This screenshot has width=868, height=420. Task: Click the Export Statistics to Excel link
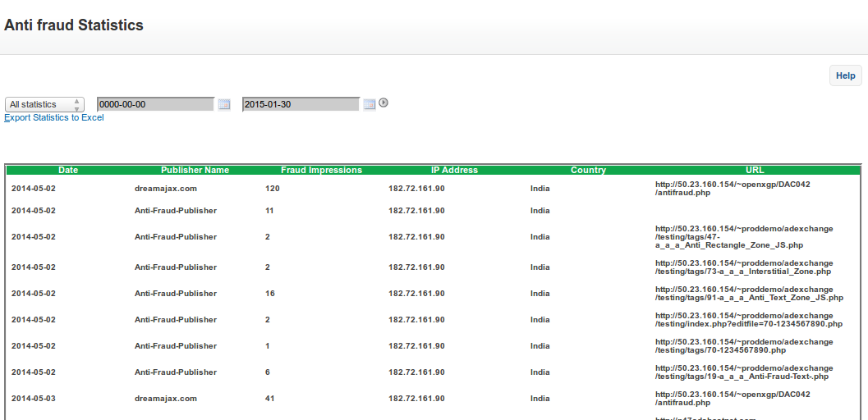(x=54, y=118)
